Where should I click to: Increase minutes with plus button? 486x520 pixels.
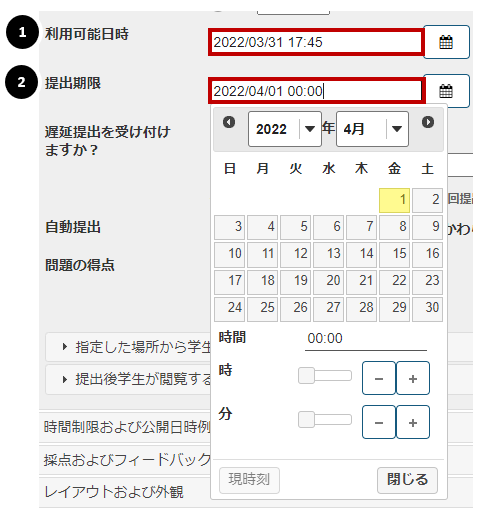[413, 422]
